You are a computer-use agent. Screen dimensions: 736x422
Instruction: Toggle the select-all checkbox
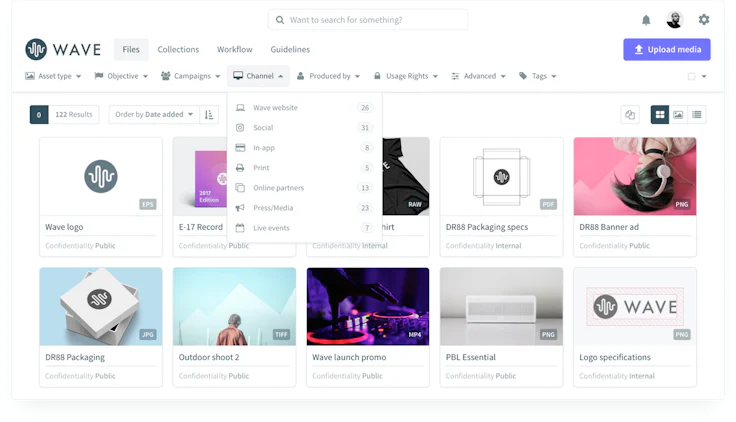point(691,76)
